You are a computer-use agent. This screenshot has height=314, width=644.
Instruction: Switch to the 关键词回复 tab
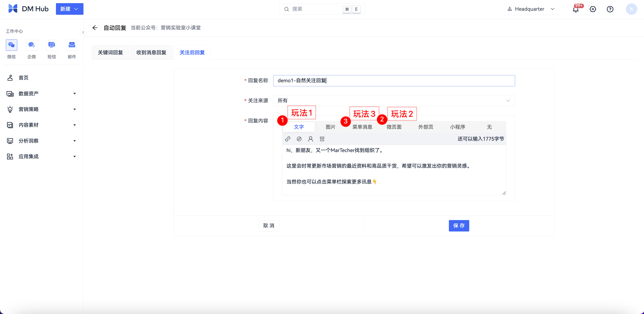(110, 53)
